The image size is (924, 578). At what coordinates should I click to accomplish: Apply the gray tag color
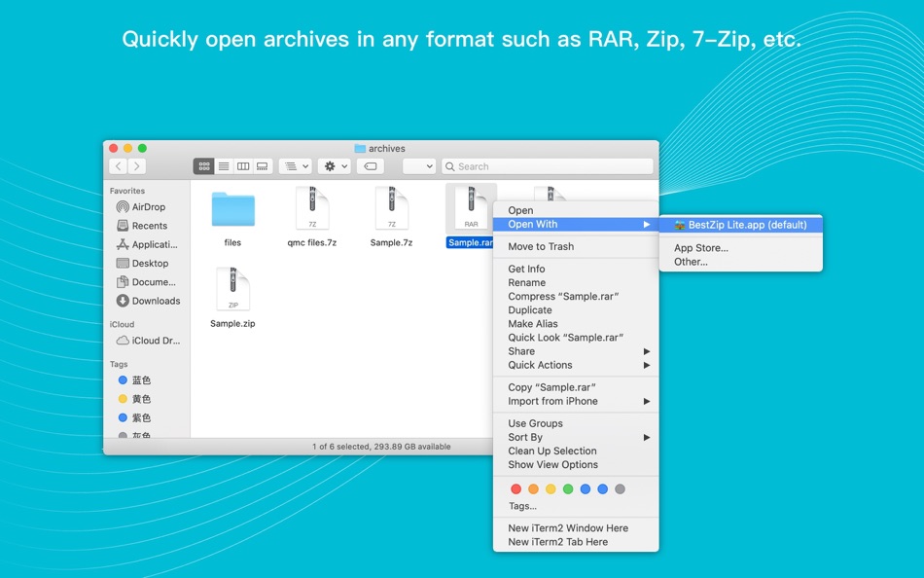[x=620, y=488]
